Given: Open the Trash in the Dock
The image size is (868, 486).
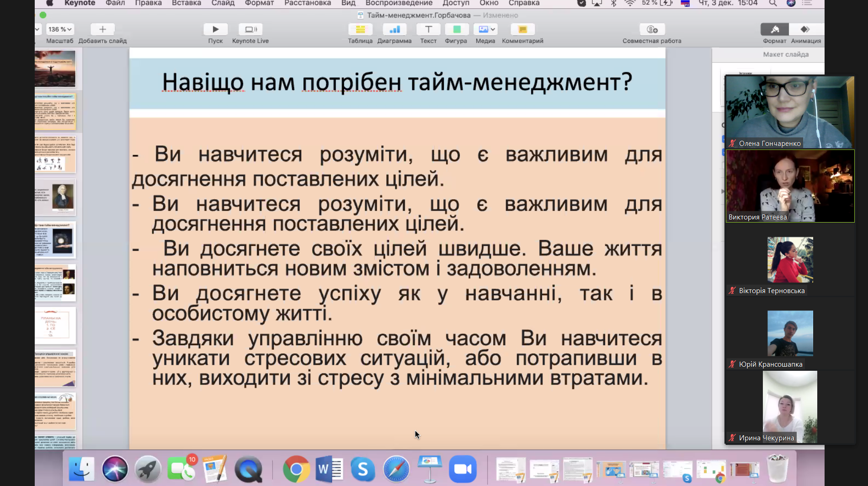Looking at the screenshot, I should (x=777, y=468).
